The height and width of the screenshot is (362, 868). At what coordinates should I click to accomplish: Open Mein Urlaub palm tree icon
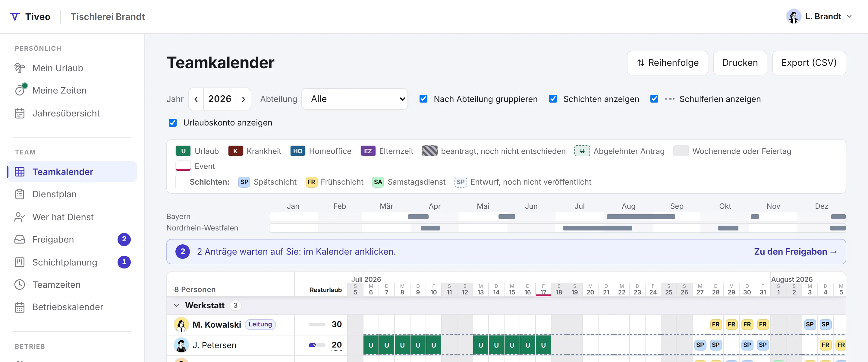[20, 68]
